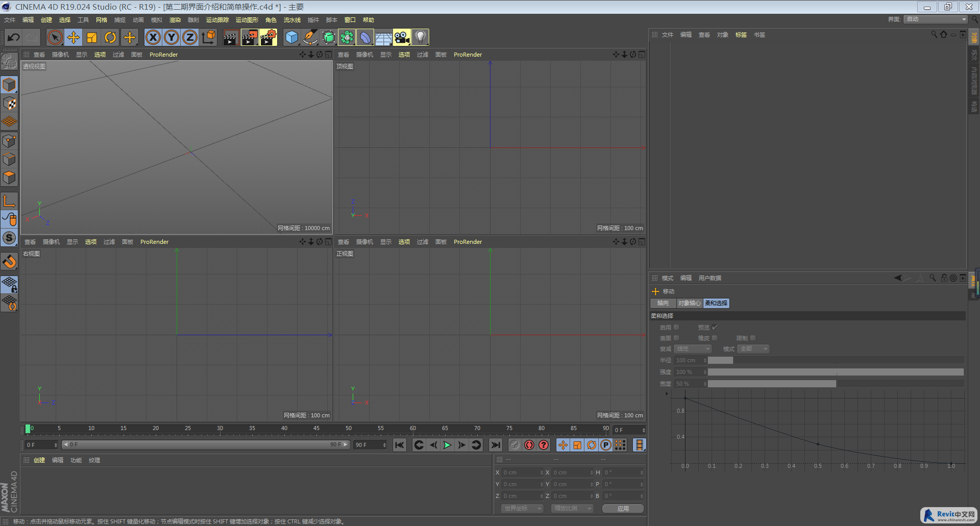
Task: Open the 创建 menu in the material manager
Action: click(x=39, y=460)
